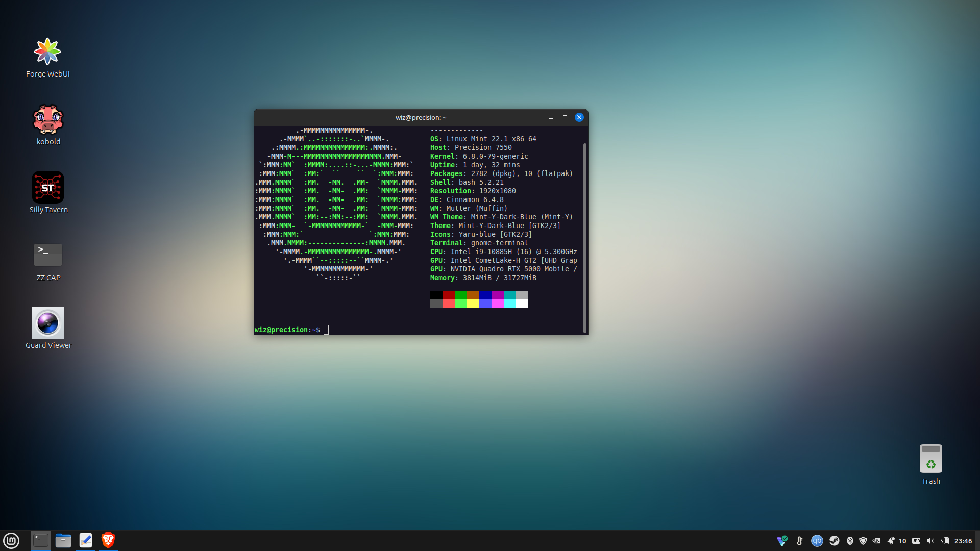Click the GPU line 'NVIDIA Quadro RTX 5000'

point(503,269)
